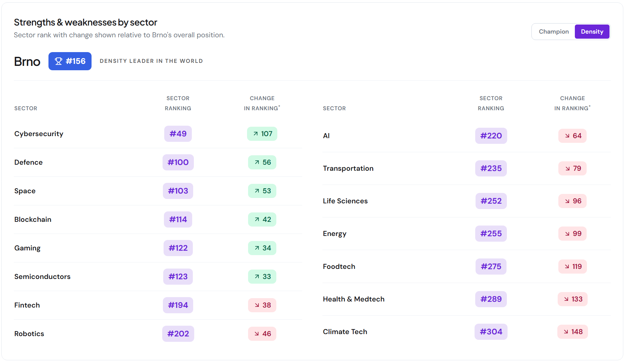
Task: Click the down arrow in Climate Tech change
Action: tap(566, 332)
